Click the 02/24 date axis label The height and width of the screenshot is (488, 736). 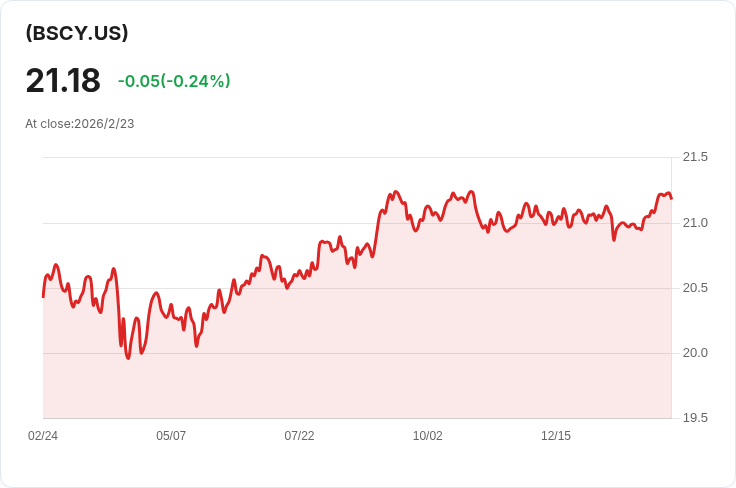[x=43, y=436]
